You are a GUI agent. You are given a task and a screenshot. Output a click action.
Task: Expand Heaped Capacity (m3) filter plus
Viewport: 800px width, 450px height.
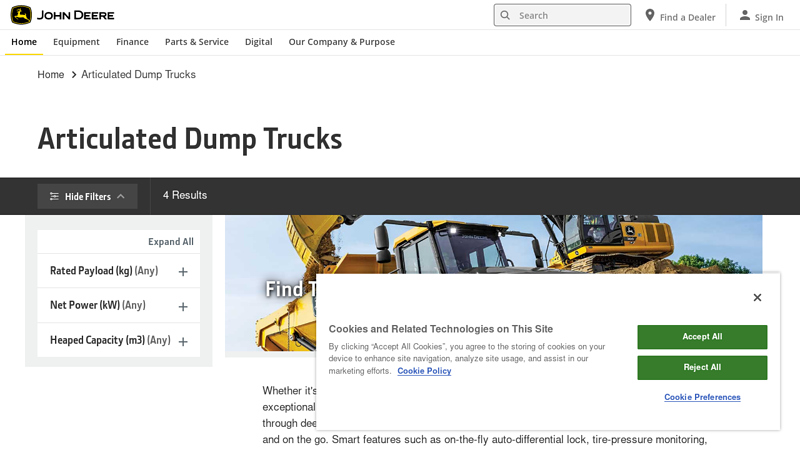[183, 342]
